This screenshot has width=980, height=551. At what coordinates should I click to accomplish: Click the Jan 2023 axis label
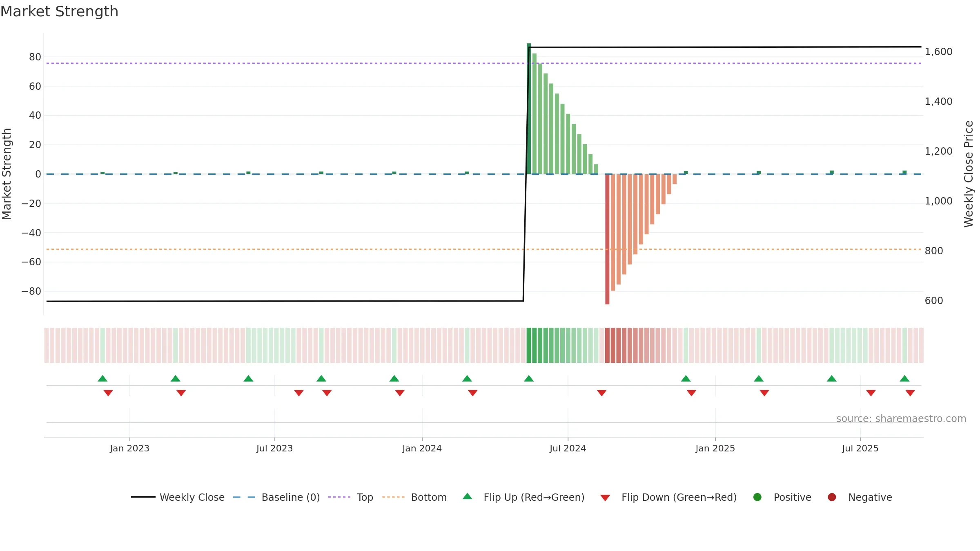coord(129,448)
